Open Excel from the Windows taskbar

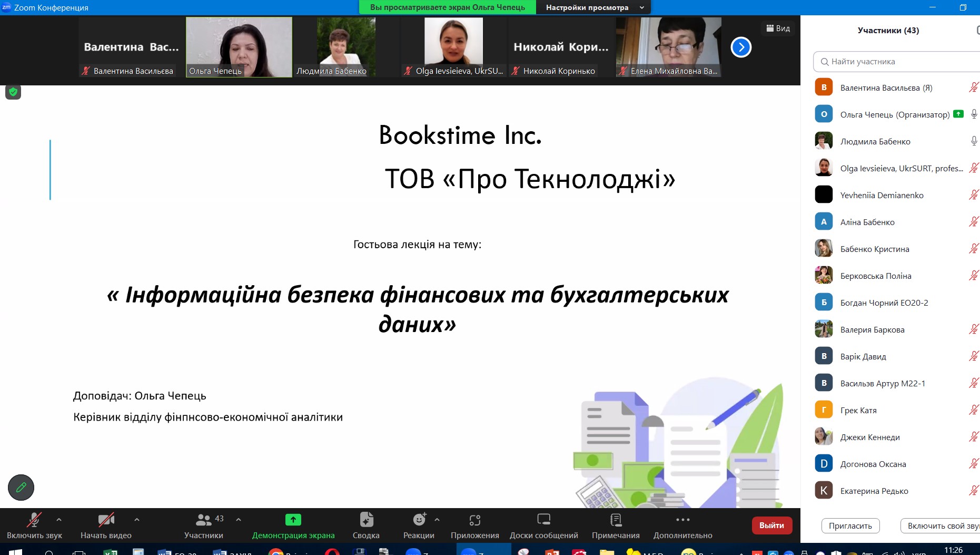coord(111,551)
